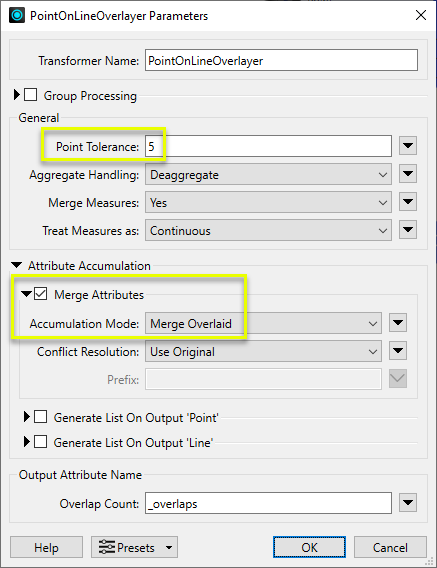Open the Presets menu button
Image resolution: width=437 pixels, height=568 pixels.
pos(134,547)
